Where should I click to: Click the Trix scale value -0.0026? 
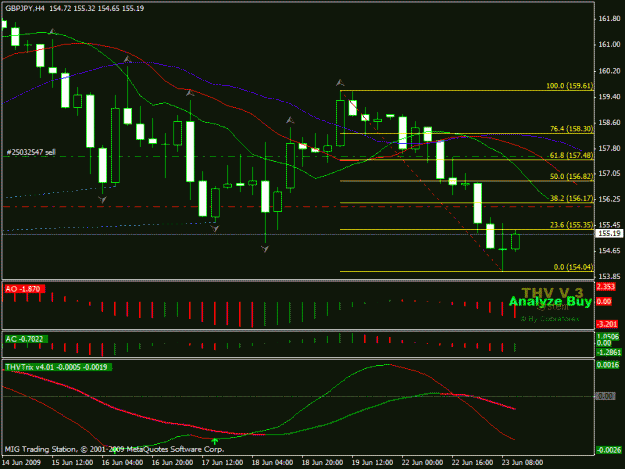click(609, 450)
